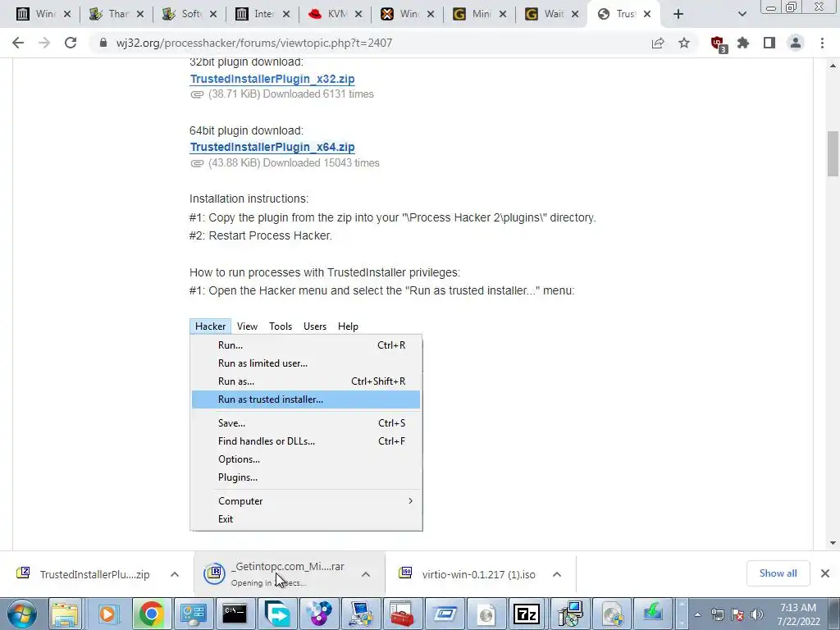This screenshot has height=630, width=840.
Task: Open Windows Explorer from the taskbar
Action: [x=65, y=614]
